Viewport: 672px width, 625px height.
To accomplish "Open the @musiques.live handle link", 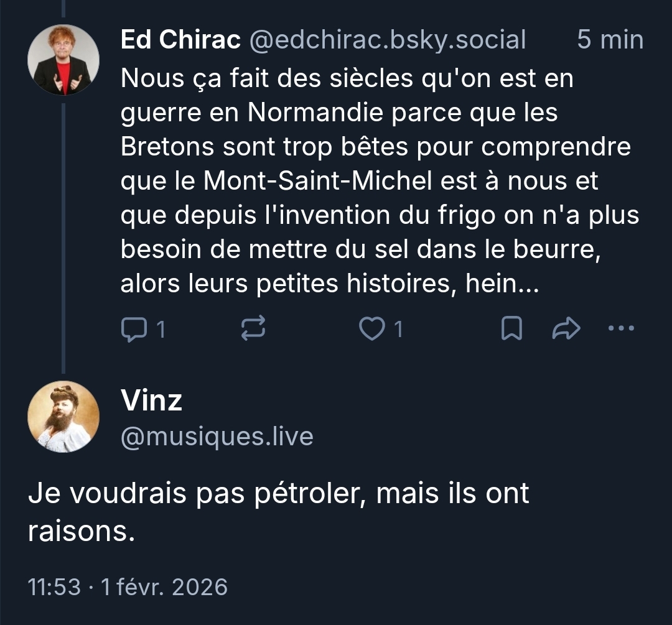I will pos(217,437).
